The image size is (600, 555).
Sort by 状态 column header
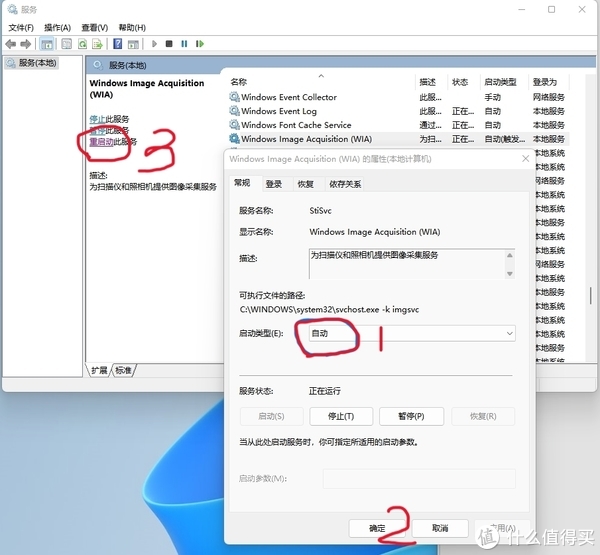point(464,82)
